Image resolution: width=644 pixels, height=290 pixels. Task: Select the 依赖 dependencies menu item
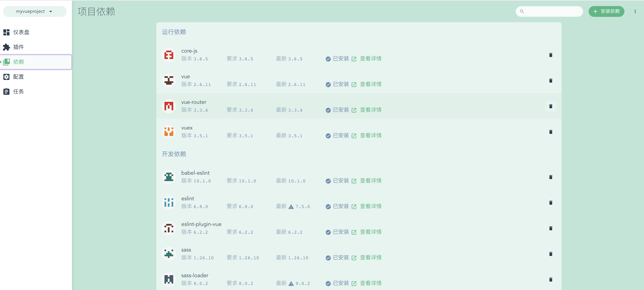(36, 62)
